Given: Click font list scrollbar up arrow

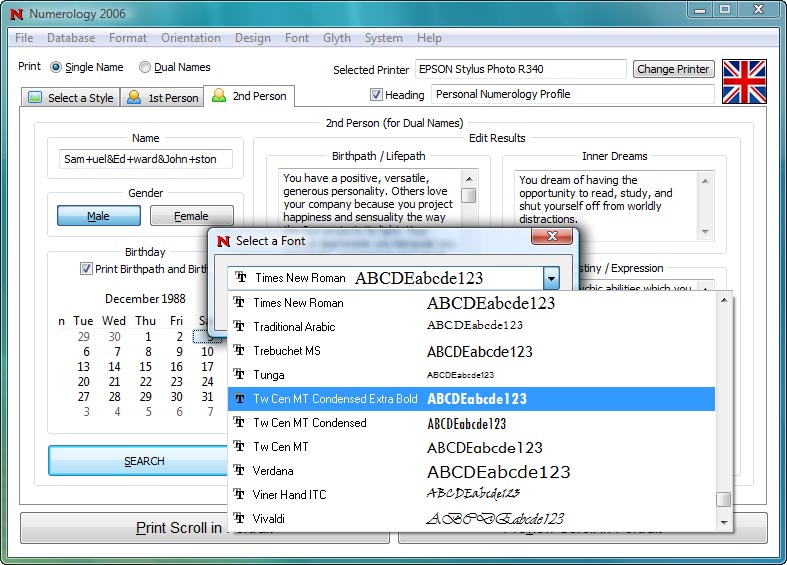Looking at the screenshot, I should (724, 300).
